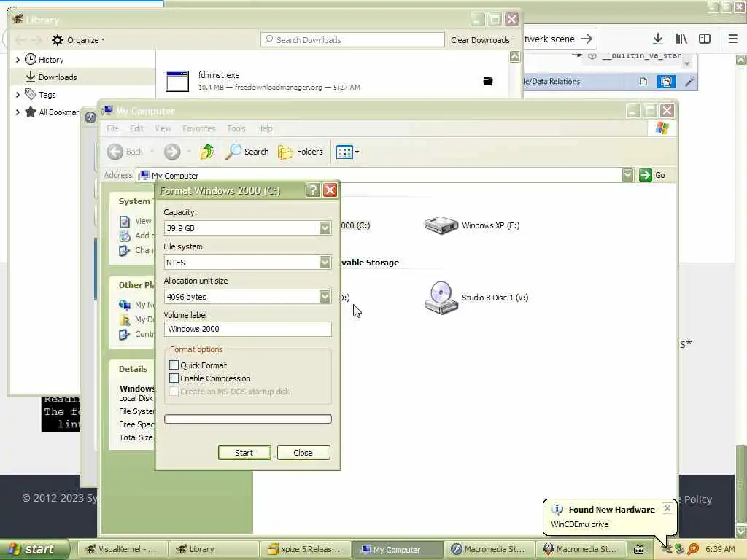
Task: Expand All Bookmarks in Library sidebar
Action: (x=18, y=112)
